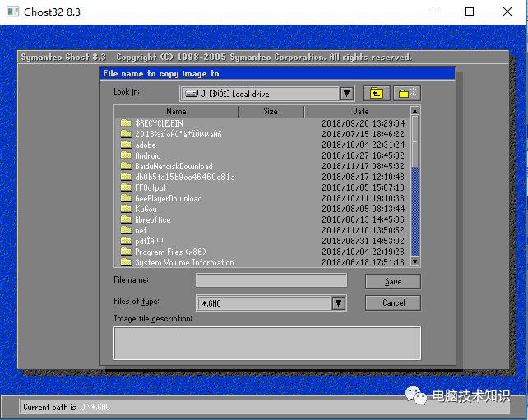
Task: Click the GeePlayerDownload folder name
Action: pos(169,198)
